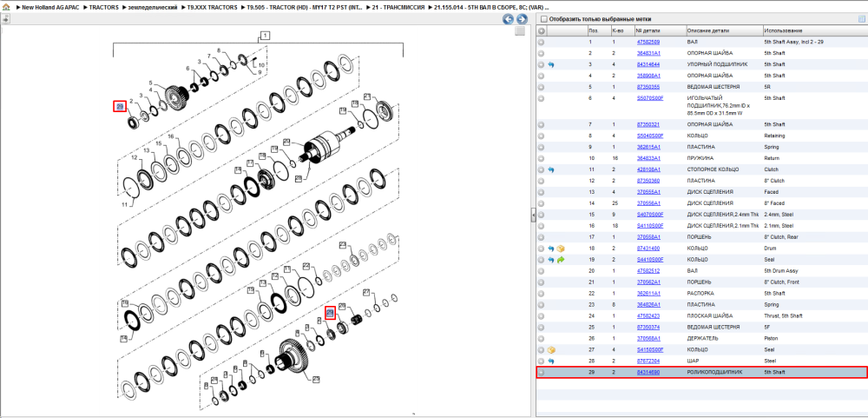This screenshot has height=418, width=868.
Task: Open TRACTORS breadcrumb
Action: coord(103,8)
